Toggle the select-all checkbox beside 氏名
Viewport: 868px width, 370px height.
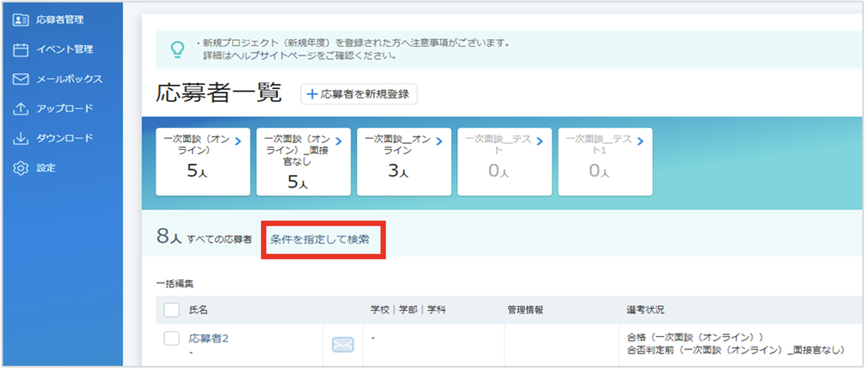click(171, 310)
